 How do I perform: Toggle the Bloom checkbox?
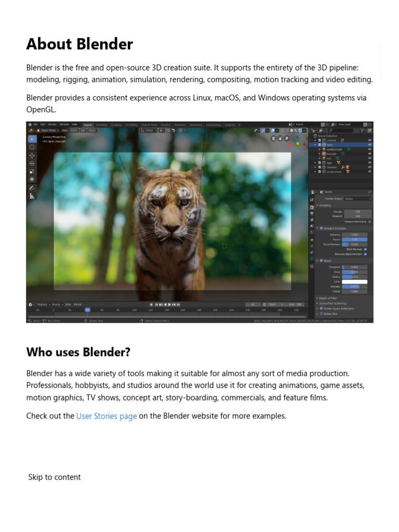point(321,260)
